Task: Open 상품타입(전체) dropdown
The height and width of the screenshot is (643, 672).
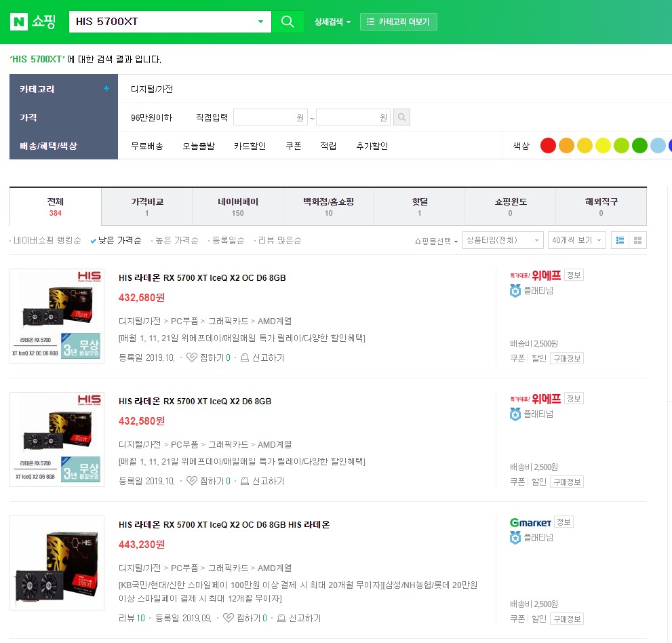Action: pyautogui.click(x=502, y=240)
